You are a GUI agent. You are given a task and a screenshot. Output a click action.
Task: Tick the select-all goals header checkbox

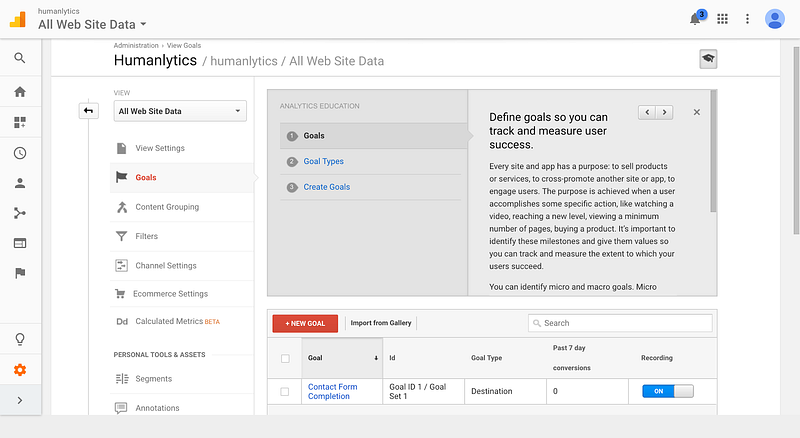click(x=285, y=358)
